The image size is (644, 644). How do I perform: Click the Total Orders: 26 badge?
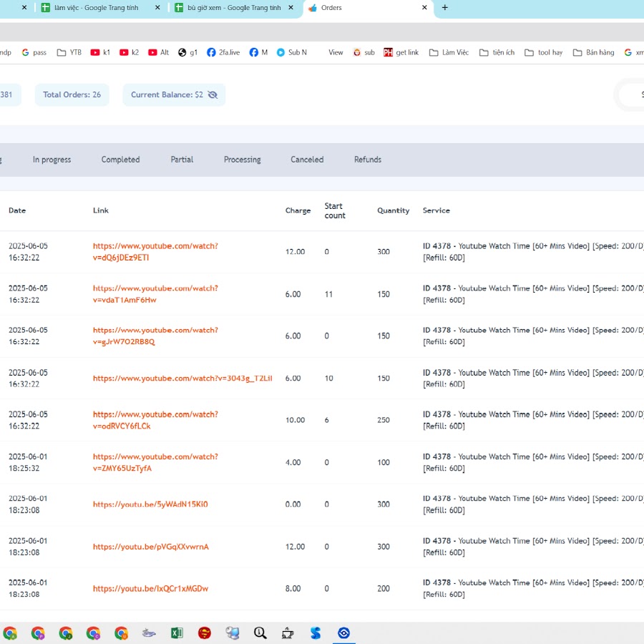(72, 95)
